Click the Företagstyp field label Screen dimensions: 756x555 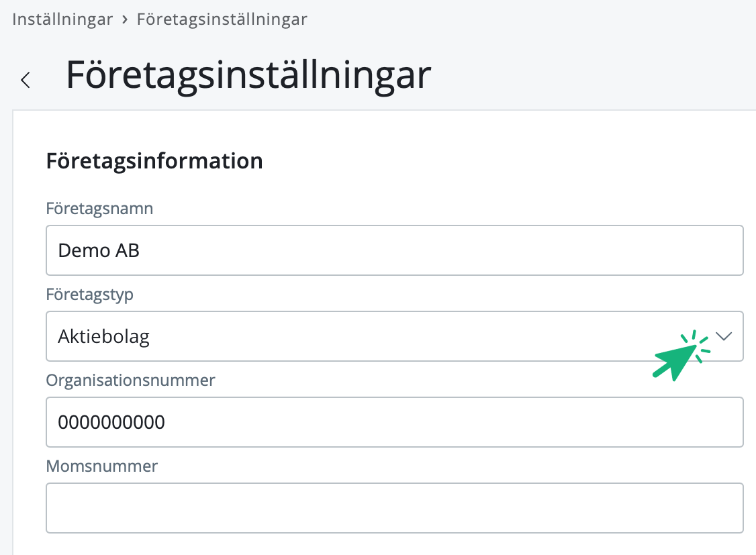pyautogui.click(x=89, y=295)
